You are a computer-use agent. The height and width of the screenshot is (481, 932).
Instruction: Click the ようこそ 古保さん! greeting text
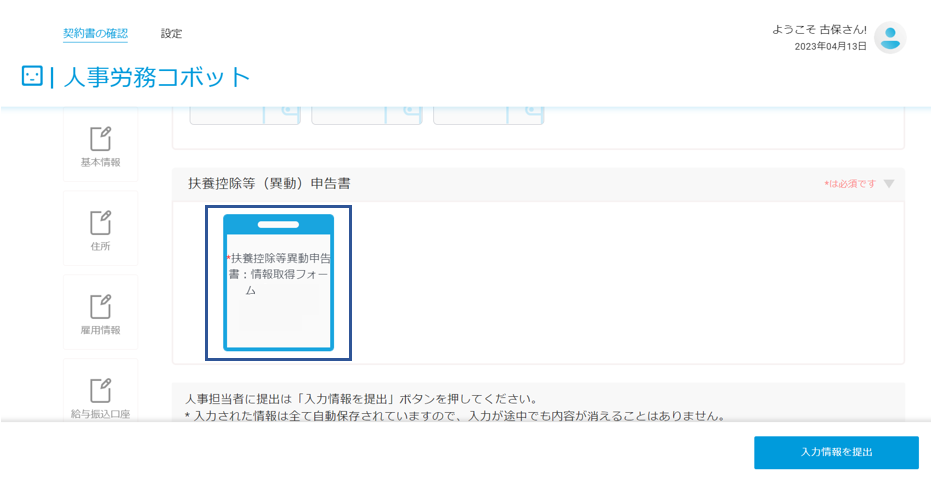pyautogui.click(x=819, y=30)
